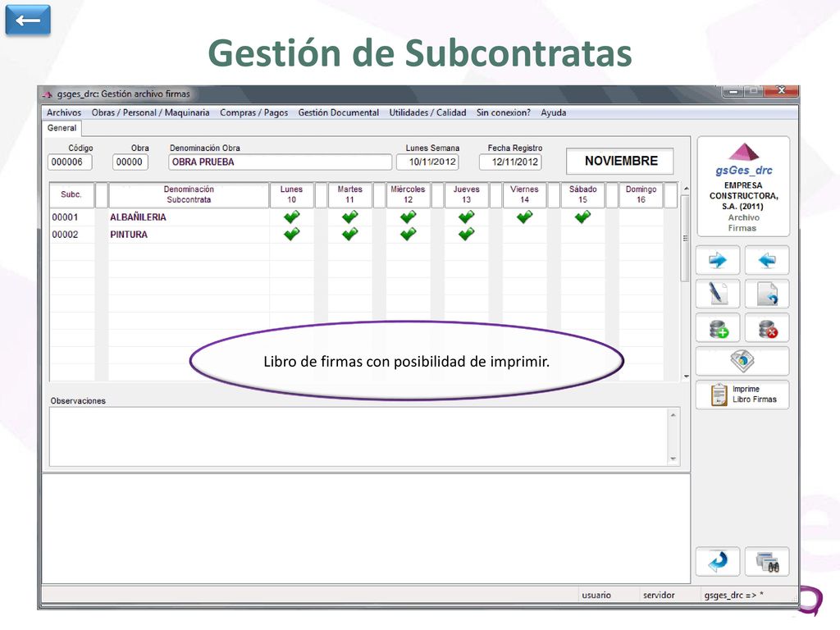Click Lunes Semana date 10/11/2012
The height and width of the screenshot is (630, 840).
(x=427, y=162)
